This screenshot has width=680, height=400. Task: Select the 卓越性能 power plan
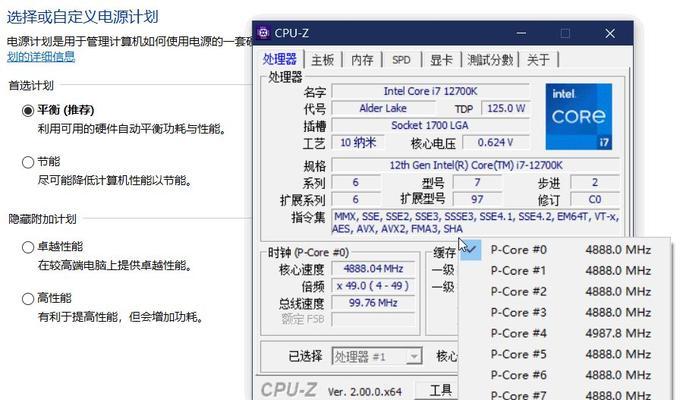(28, 247)
